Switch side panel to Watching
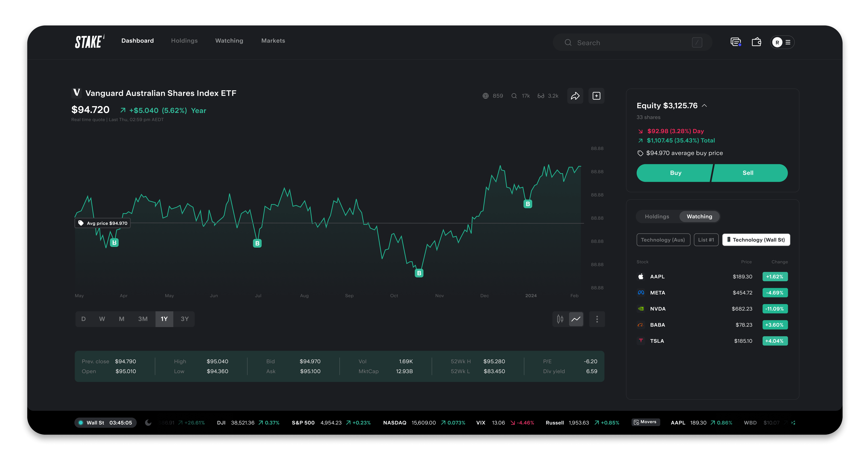868x461 pixels. tap(699, 217)
